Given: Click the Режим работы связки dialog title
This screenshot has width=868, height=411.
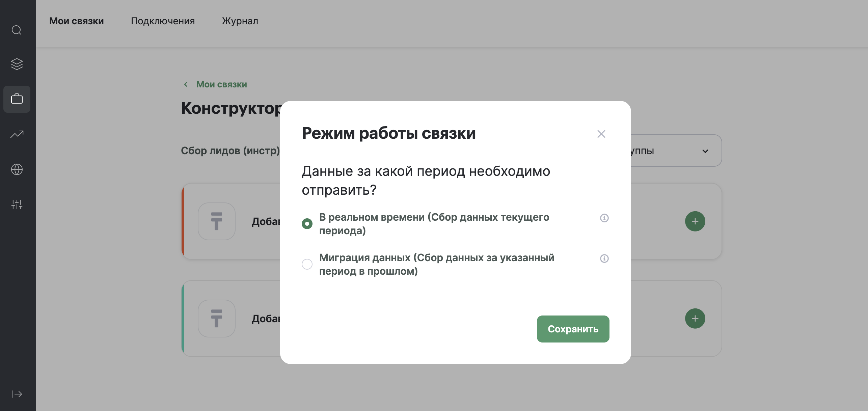Looking at the screenshot, I should click(x=389, y=133).
